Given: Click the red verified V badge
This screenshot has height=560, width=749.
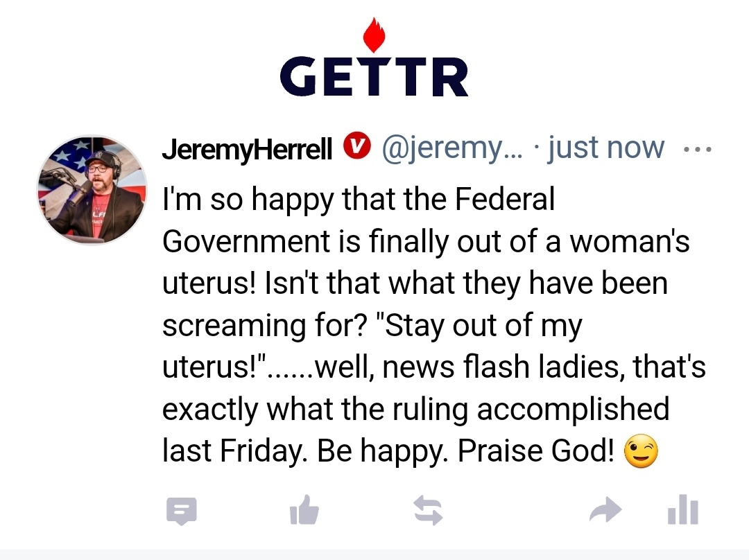Looking at the screenshot, I should point(357,146).
